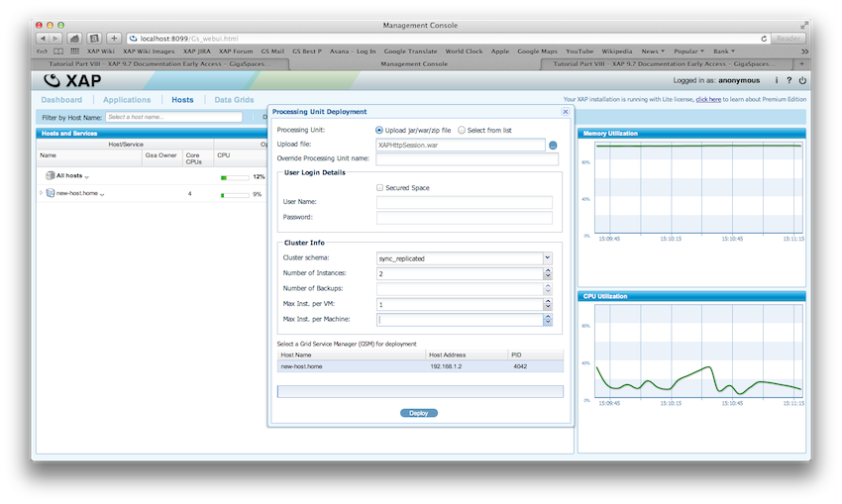Open the News bookmarks folder
The height and width of the screenshot is (504, 842).
[653, 51]
